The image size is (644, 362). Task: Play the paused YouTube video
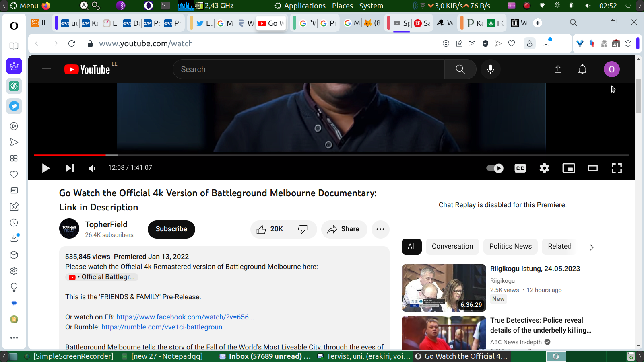(x=46, y=168)
